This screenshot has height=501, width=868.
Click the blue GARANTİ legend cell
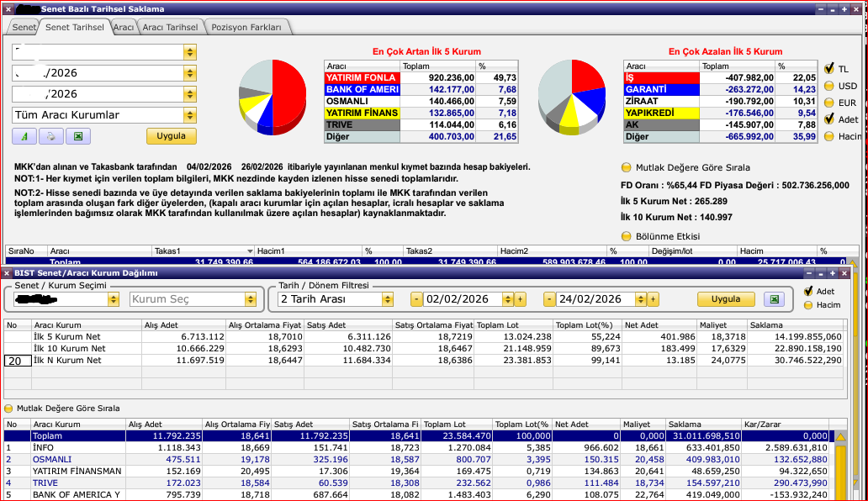point(661,90)
